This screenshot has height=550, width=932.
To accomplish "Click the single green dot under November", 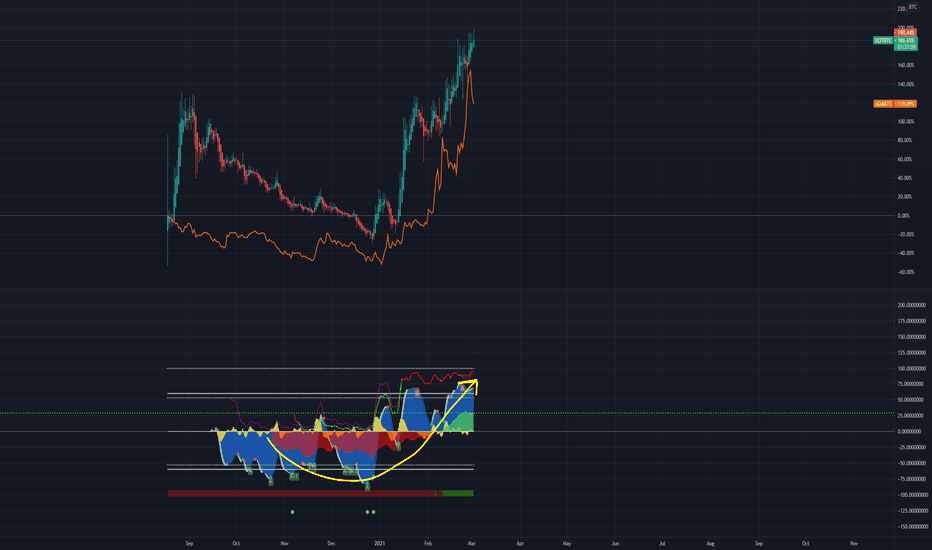I will coord(292,512).
